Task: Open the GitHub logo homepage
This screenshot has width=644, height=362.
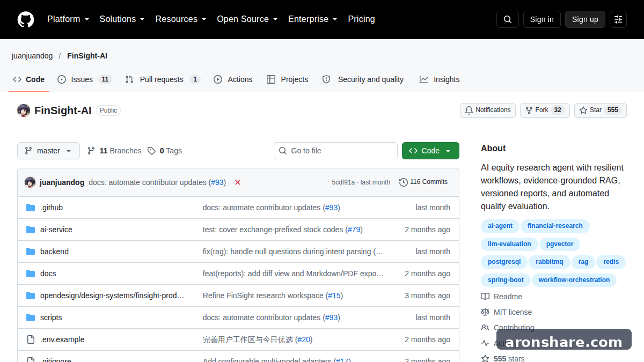Action: pyautogui.click(x=26, y=19)
